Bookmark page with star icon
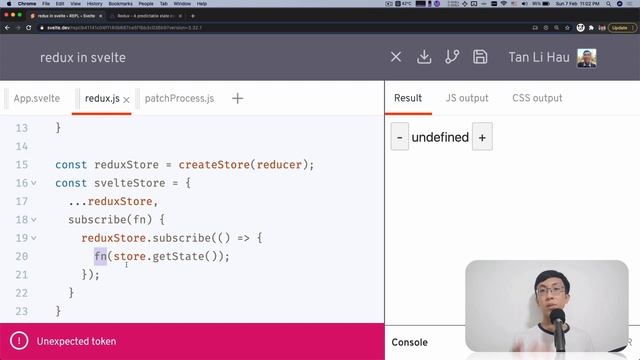 [567, 28]
